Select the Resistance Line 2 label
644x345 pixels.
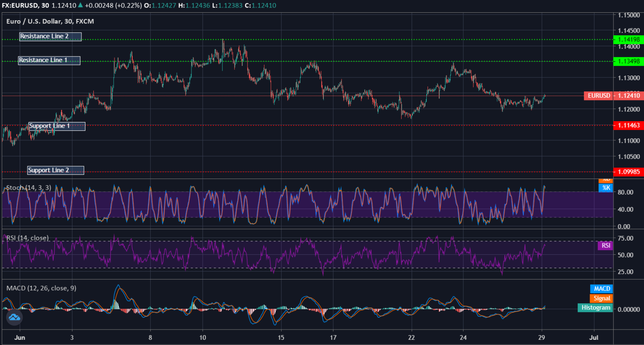tap(50, 37)
